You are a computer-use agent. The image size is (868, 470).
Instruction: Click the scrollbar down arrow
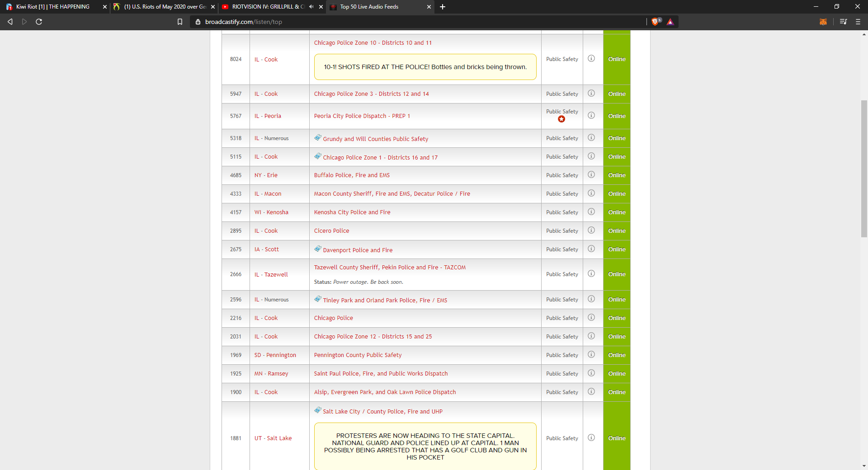[x=864, y=466]
